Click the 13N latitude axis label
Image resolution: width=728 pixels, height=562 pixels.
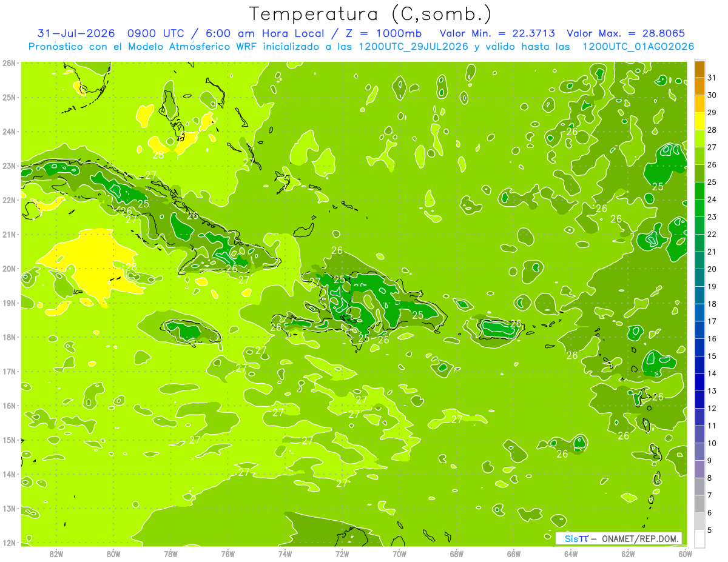(x=9, y=509)
